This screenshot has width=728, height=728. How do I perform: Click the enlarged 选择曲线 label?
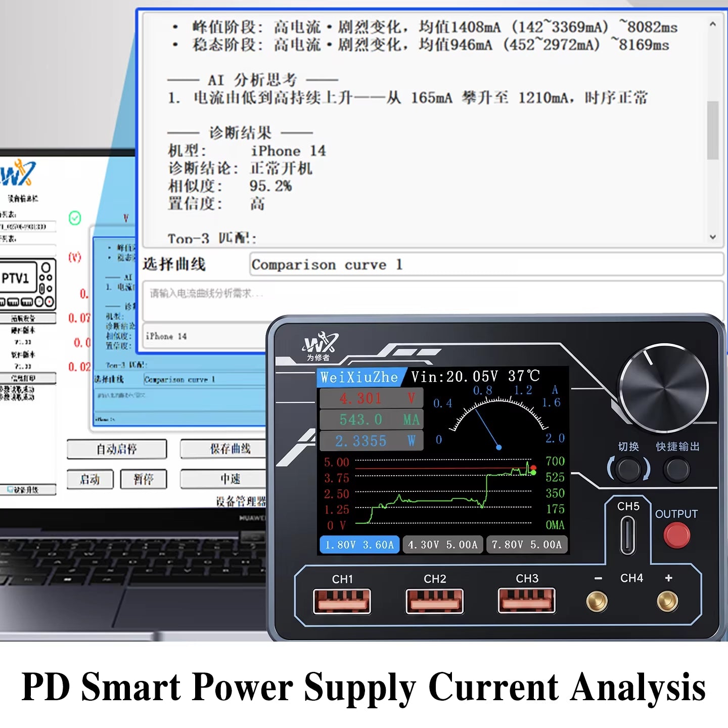(174, 264)
